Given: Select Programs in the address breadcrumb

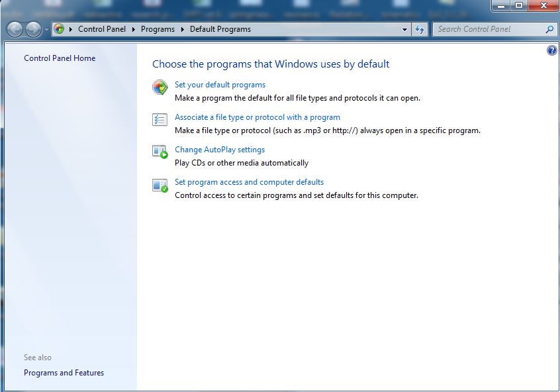Looking at the screenshot, I should click(158, 29).
